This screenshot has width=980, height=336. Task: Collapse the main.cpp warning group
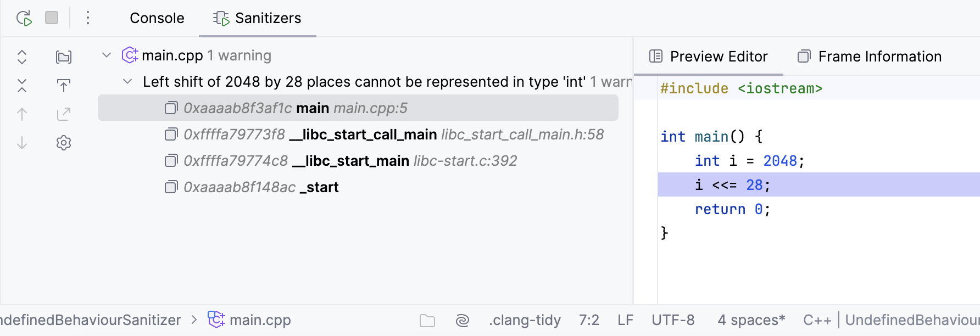tap(106, 55)
